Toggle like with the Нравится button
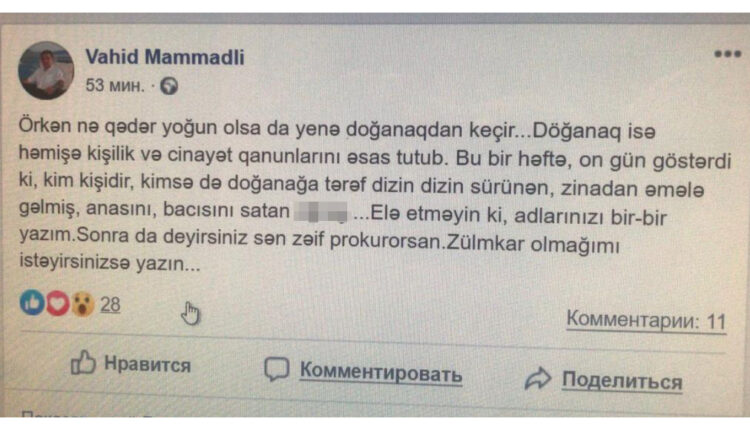Image resolution: width=750 pixels, height=430 pixels. pos(131,363)
